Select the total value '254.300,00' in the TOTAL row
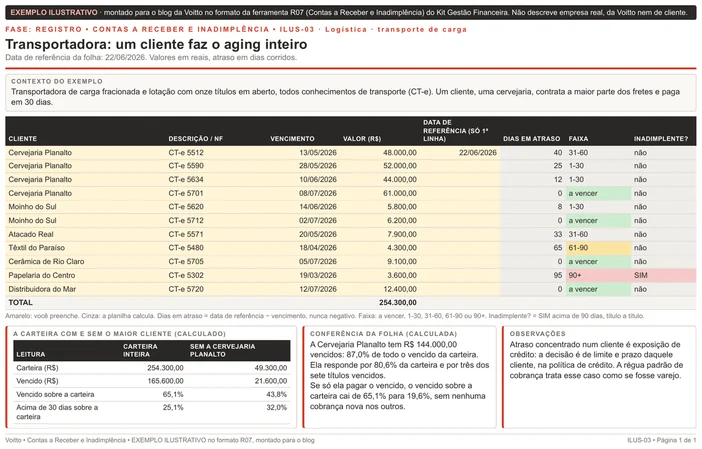The height and width of the screenshot is (449, 702). coord(398,303)
